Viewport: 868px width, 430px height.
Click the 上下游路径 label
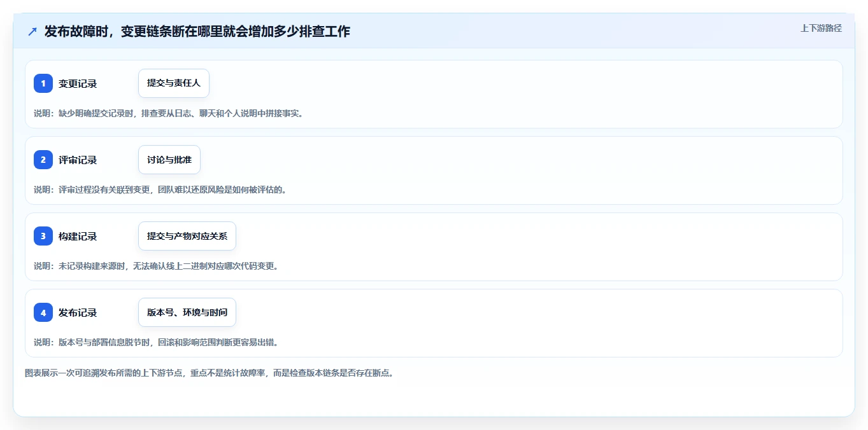pos(821,28)
